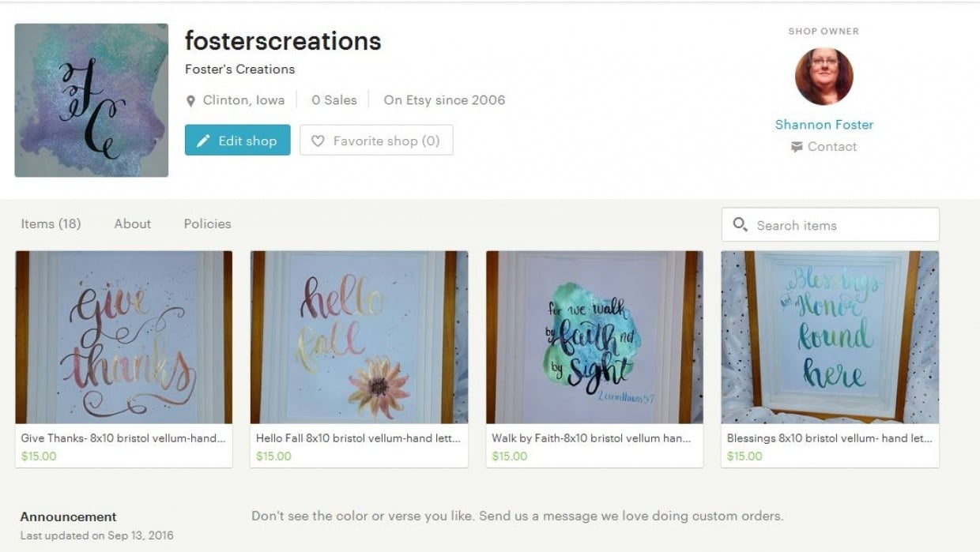Click the location pin icon next to Clinton, Iowa
Screen dimensions: 980x552
coord(189,100)
